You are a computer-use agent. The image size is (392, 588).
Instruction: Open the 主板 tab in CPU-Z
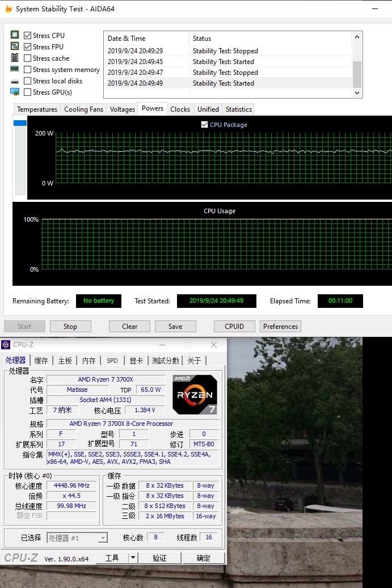pos(65,361)
